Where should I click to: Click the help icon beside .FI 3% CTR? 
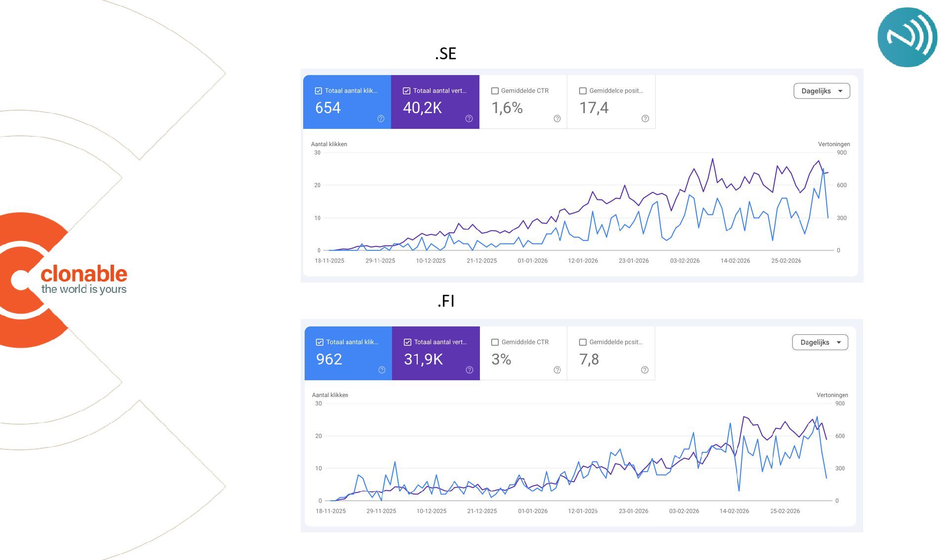pyautogui.click(x=557, y=370)
